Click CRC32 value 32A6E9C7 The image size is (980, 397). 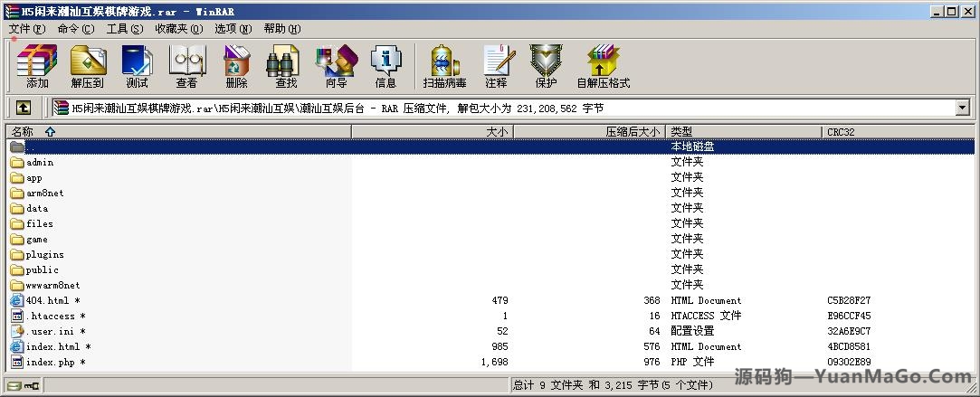tap(848, 331)
